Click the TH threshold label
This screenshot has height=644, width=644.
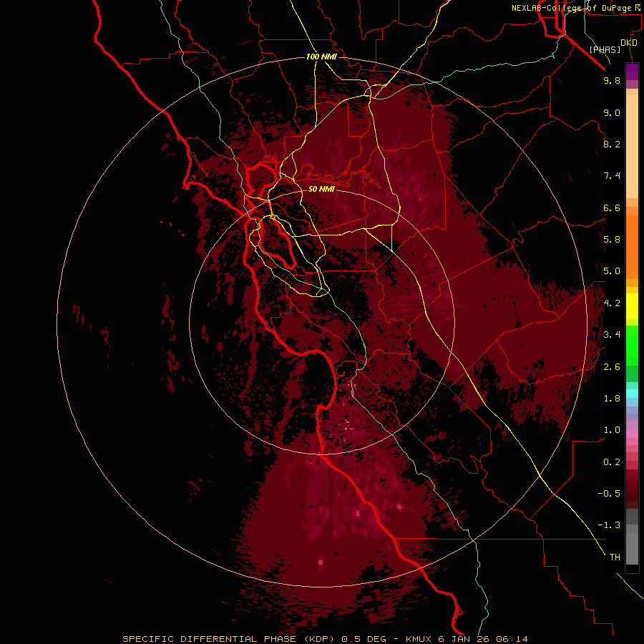615,557
